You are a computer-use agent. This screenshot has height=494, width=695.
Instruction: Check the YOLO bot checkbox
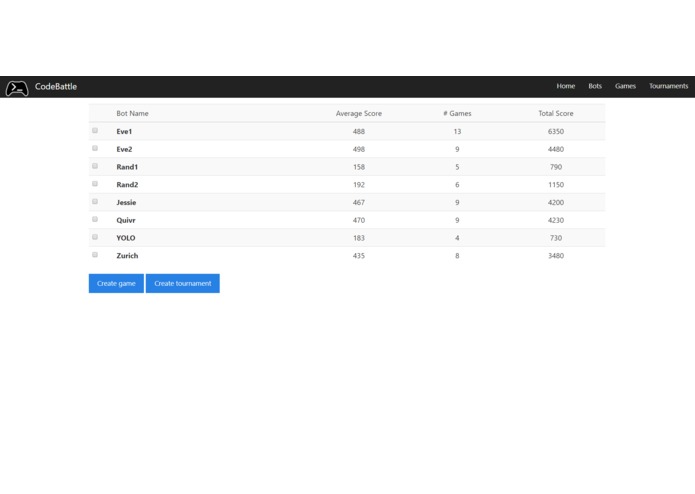click(x=95, y=237)
